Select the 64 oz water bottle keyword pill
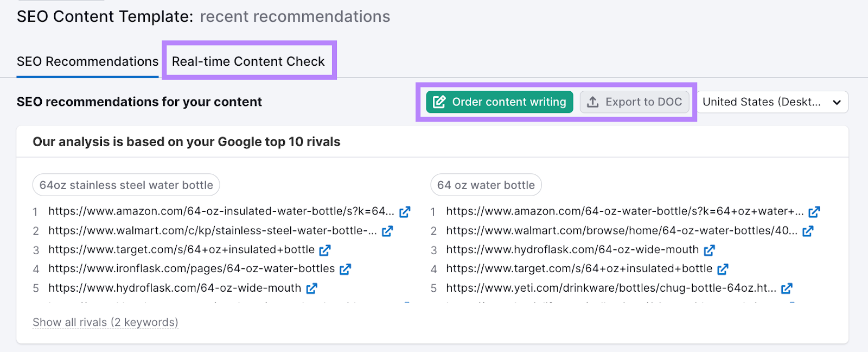The width and height of the screenshot is (868, 352). [486, 185]
